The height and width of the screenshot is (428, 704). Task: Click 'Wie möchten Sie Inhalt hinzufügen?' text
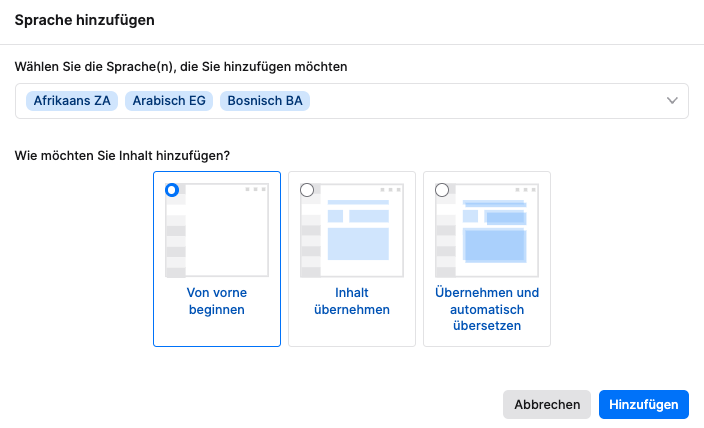[122, 156]
